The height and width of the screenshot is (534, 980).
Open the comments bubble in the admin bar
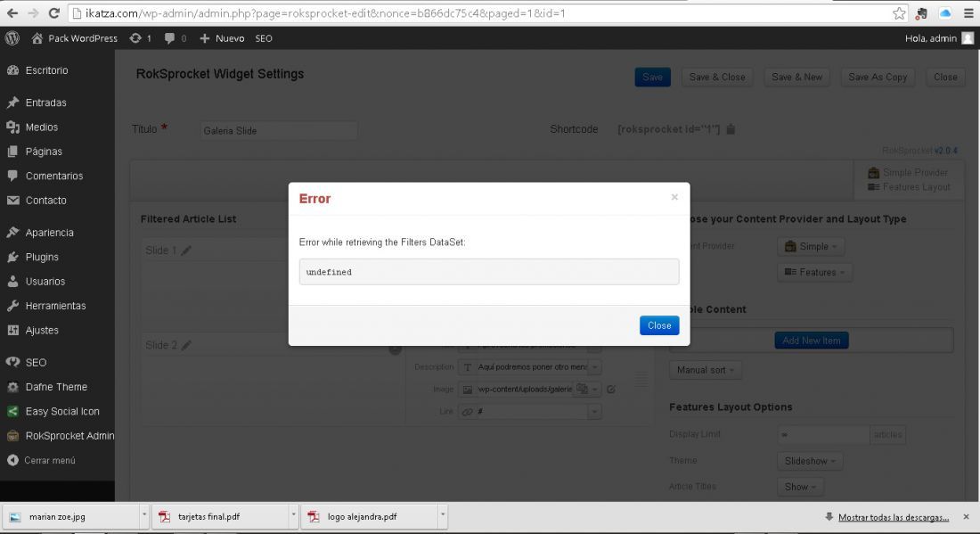[x=175, y=38]
